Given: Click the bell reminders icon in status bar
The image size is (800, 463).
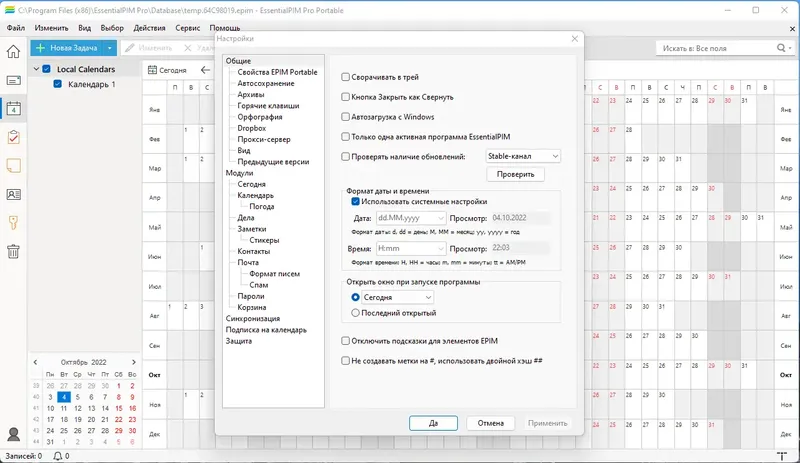Looking at the screenshot, I should 58,456.
